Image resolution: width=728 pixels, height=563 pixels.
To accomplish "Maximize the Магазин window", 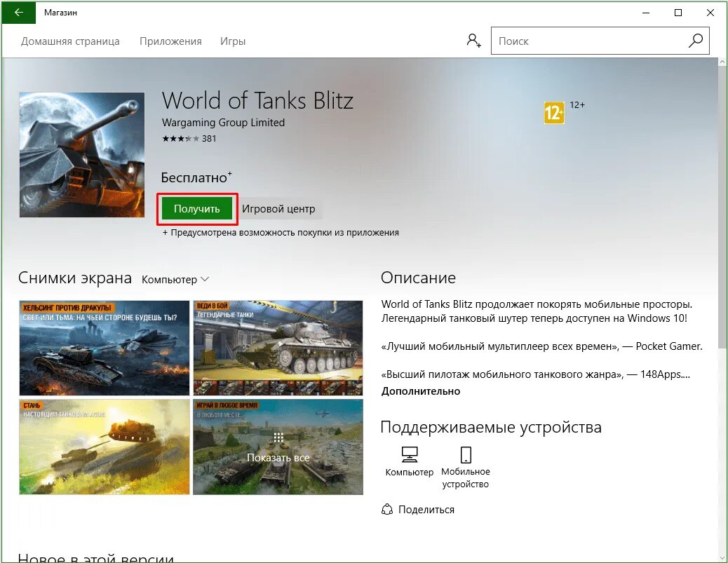I will tap(678, 13).
